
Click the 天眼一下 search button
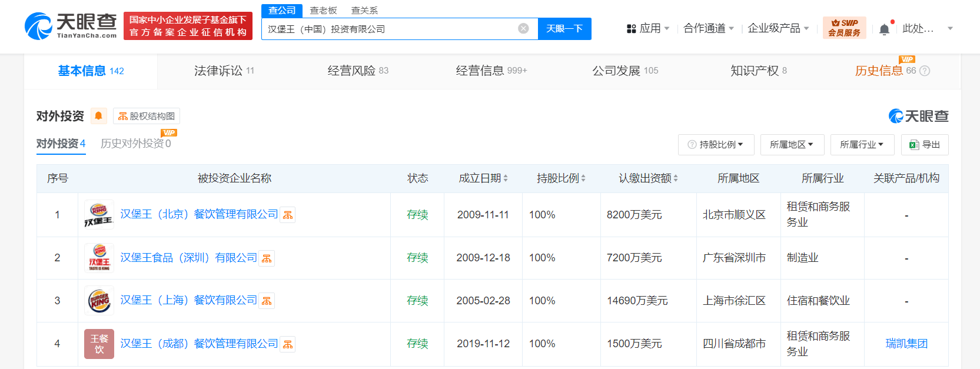(x=564, y=29)
